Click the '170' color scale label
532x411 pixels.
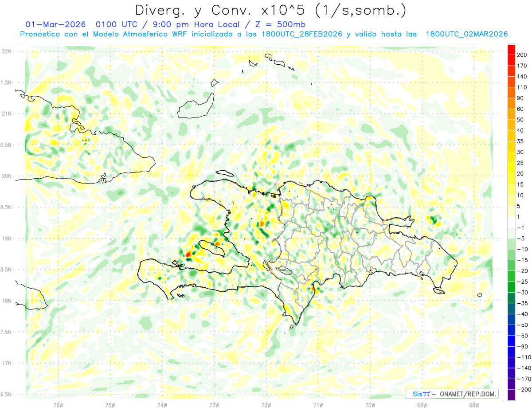click(x=523, y=66)
